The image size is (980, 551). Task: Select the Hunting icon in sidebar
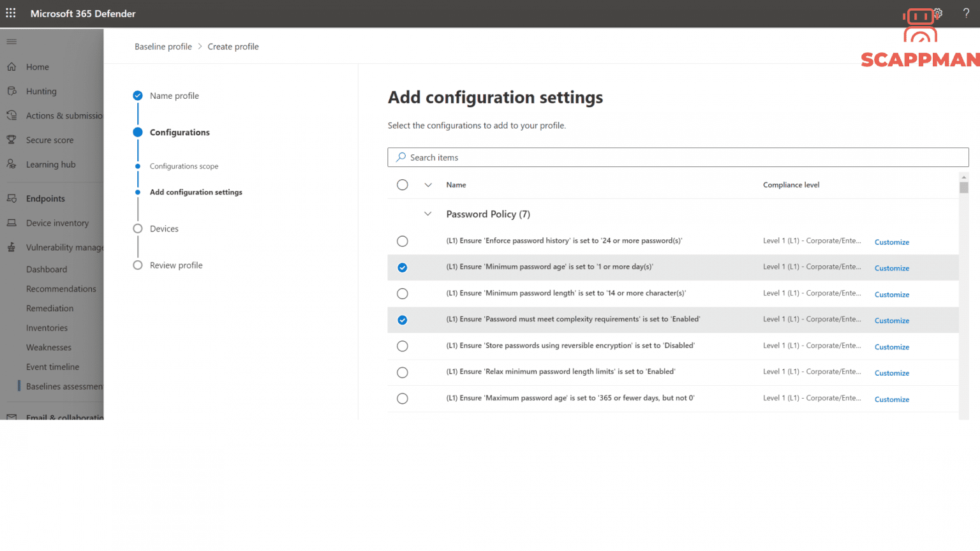(x=11, y=91)
